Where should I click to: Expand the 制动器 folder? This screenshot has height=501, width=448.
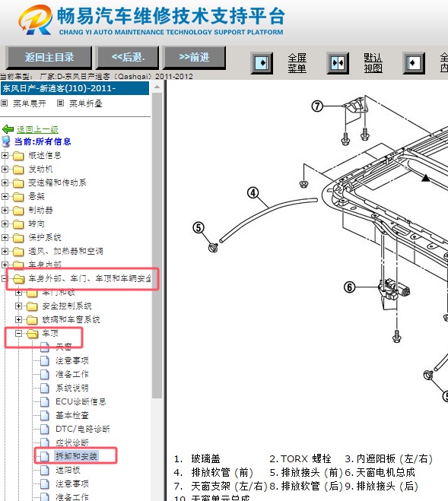(5, 211)
